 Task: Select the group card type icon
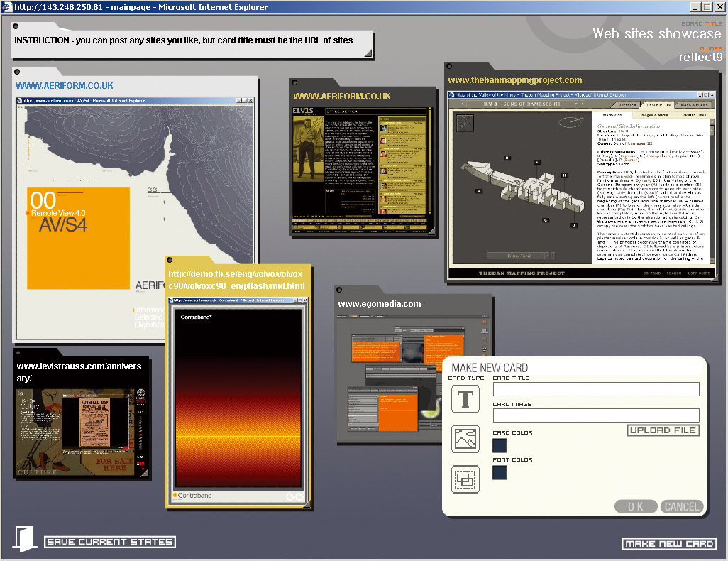pos(465,479)
